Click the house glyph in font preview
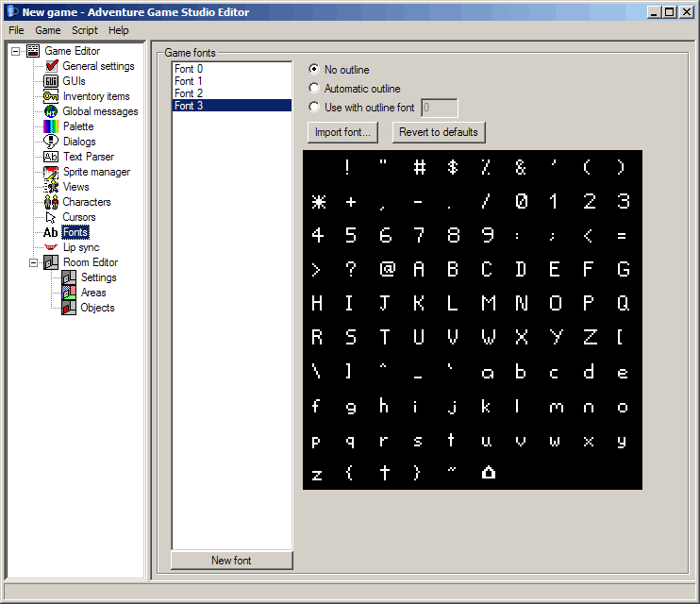 (489, 472)
